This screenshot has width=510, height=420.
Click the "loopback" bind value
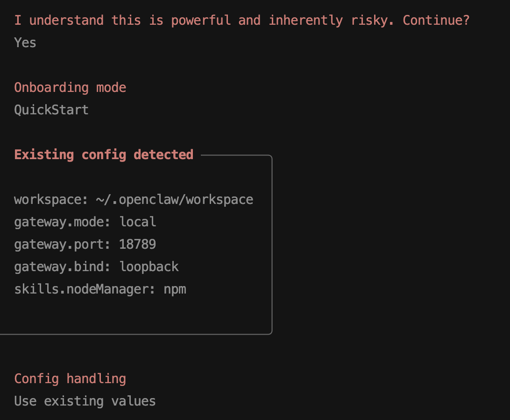pyautogui.click(x=149, y=267)
